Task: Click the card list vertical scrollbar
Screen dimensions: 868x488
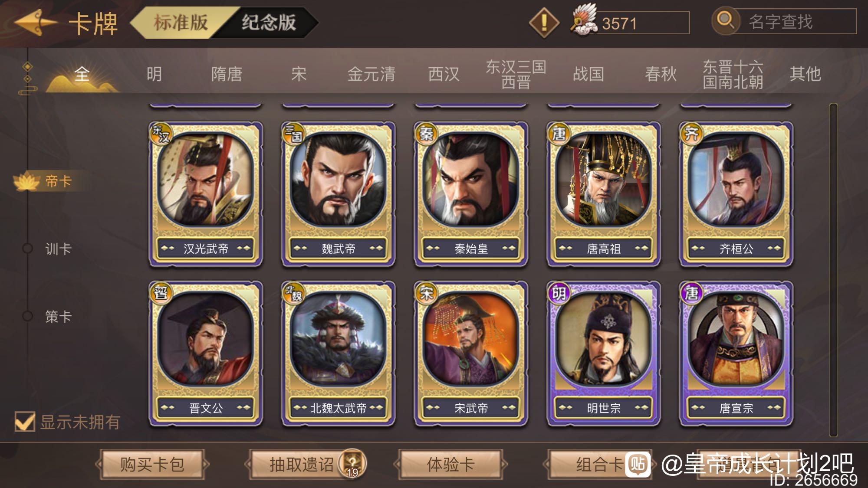Action: [x=833, y=270]
